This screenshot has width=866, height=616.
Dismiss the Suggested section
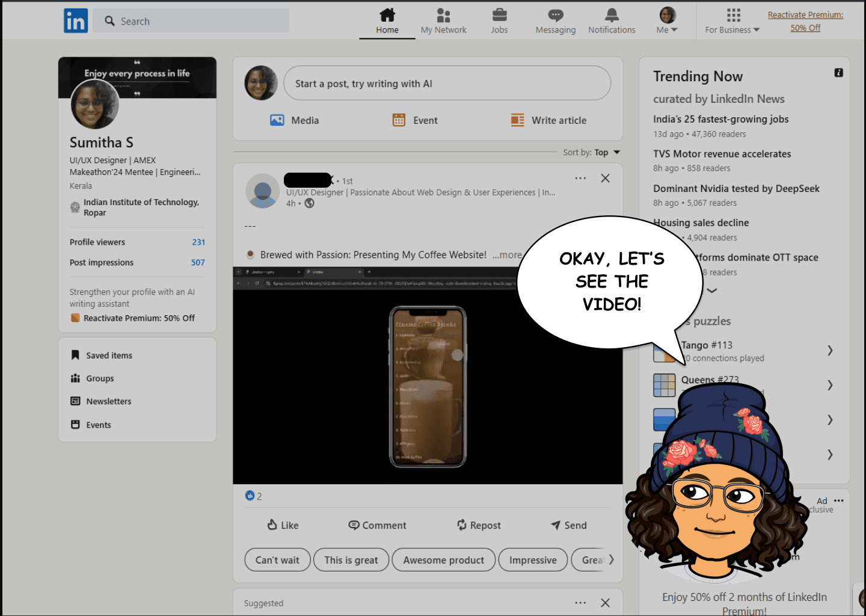pyautogui.click(x=605, y=603)
